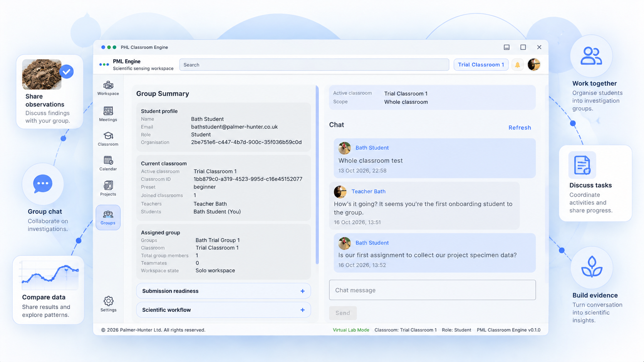Click Bath Student avatar on 'Whole classroom test' message
This screenshot has height=362, width=644.
344,148
